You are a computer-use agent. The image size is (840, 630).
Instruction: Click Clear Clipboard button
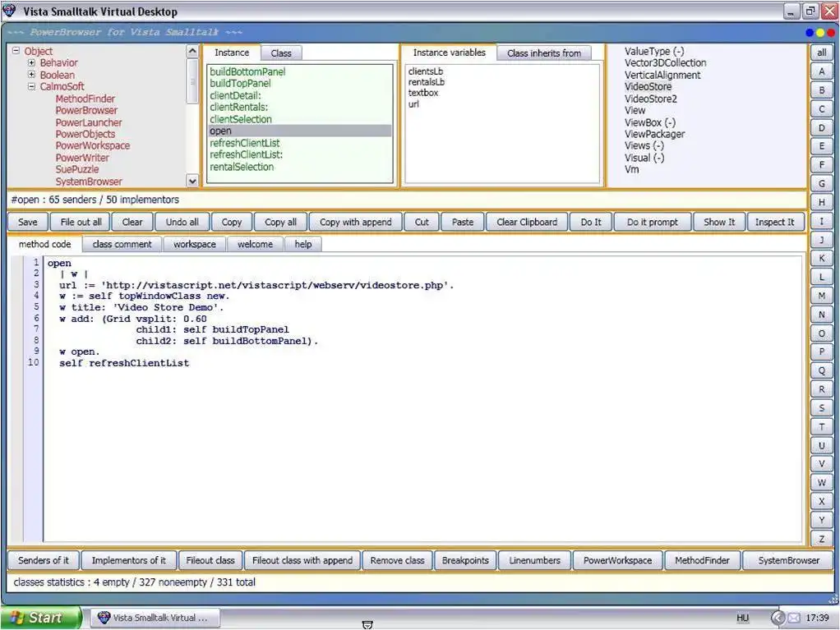527,222
